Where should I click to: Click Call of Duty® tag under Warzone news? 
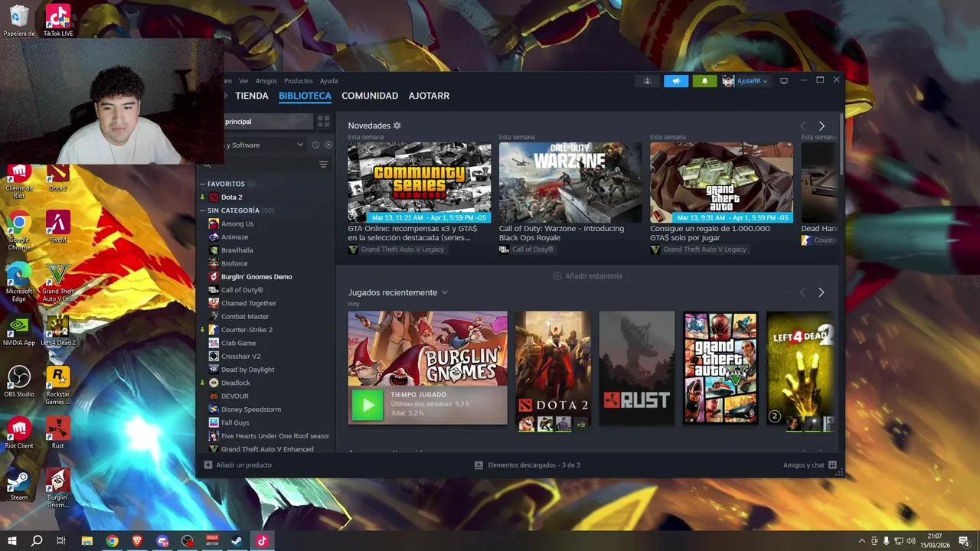point(526,249)
